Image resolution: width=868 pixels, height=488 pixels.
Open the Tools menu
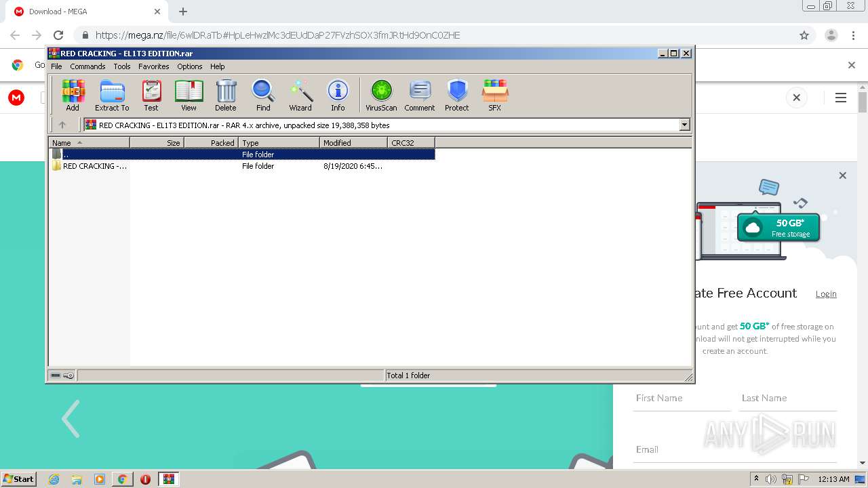[x=122, y=66]
